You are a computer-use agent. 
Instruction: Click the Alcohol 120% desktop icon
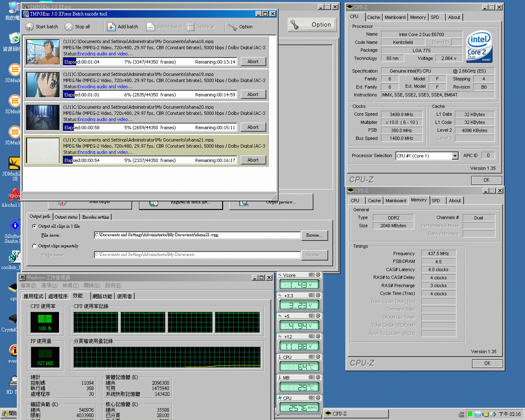(x=14, y=194)
